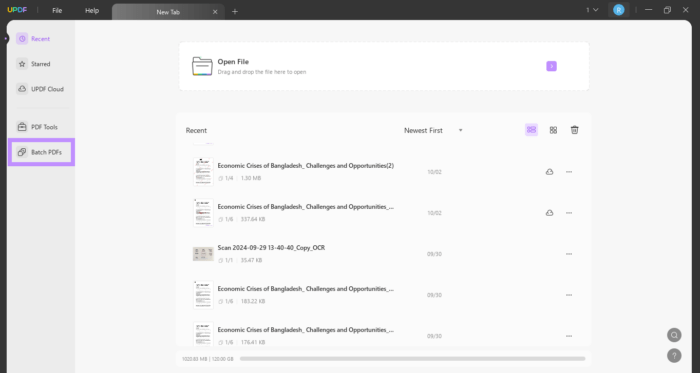The image size is (700, 373).
Task: Open the Help menu
Action: [92, 10]
